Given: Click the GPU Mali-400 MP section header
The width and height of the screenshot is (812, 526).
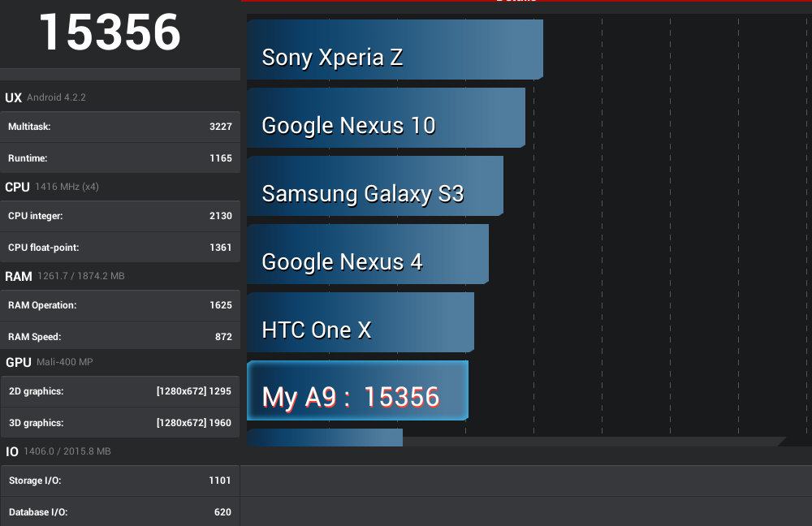Looking at the screenshot, I should pos(50,362).
